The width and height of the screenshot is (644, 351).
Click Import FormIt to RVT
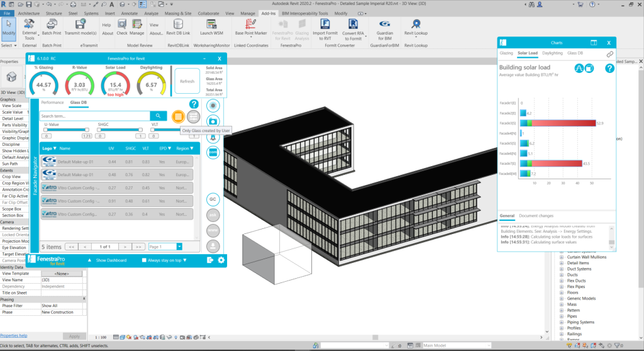(325, 30)
